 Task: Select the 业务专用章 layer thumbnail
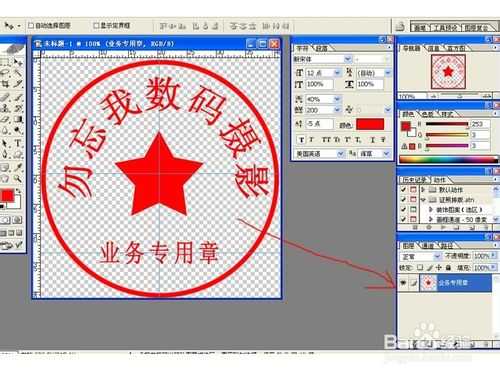click(x=428, y=283)
